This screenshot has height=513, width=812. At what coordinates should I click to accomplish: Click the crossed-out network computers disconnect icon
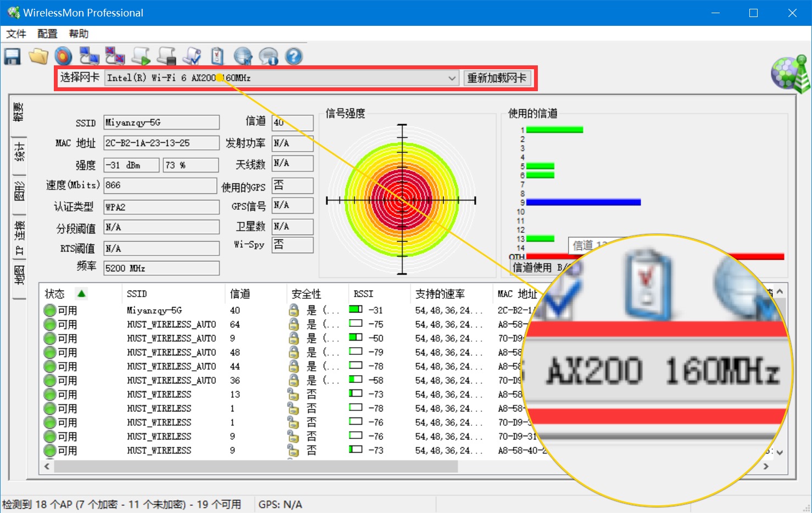[x=115, y=56]
